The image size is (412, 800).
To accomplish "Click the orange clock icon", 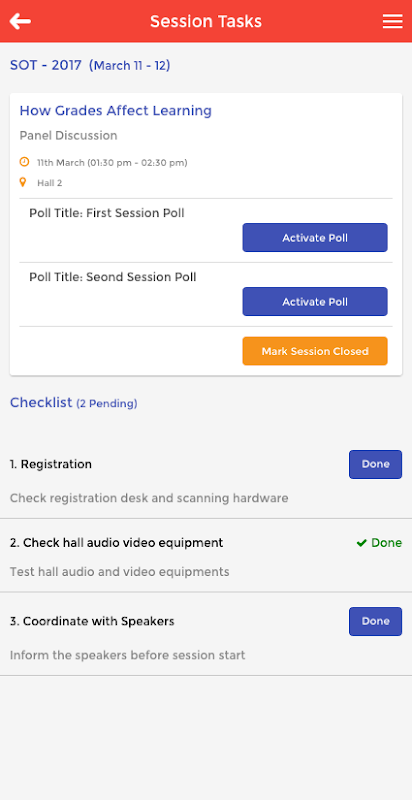I will (24, 162).
